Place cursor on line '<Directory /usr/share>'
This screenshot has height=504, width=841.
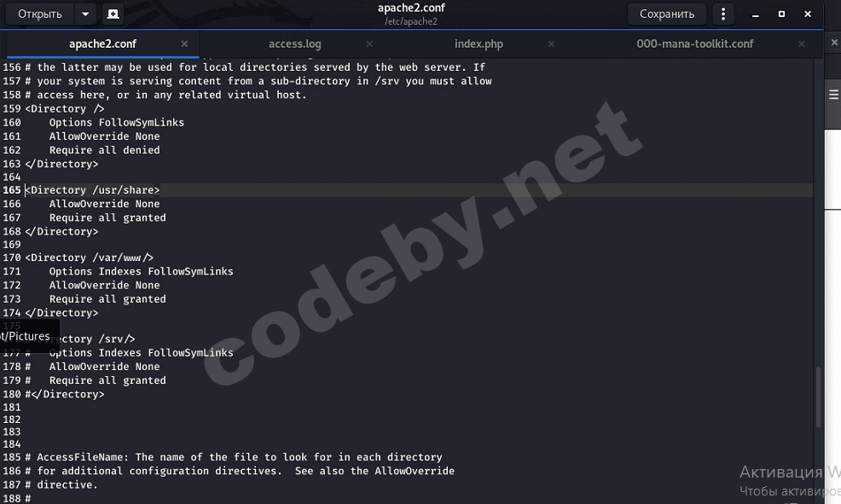(x=92, y=190)
